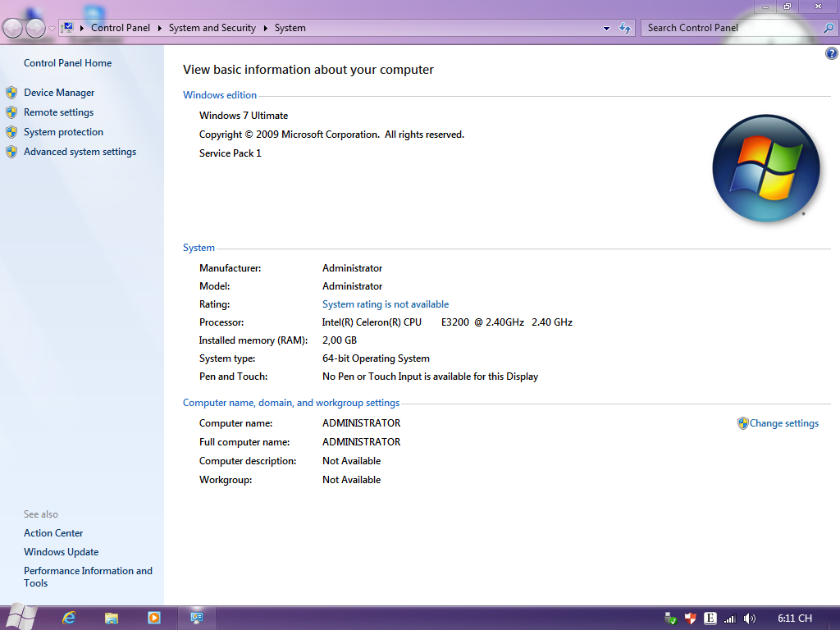Click the System window taskbar button

tap(197, 619)
